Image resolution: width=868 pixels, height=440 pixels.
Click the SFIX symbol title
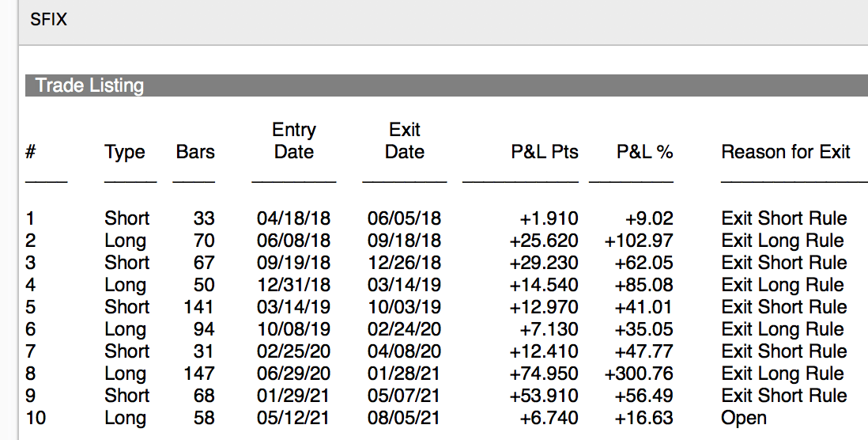coord(48,20)
